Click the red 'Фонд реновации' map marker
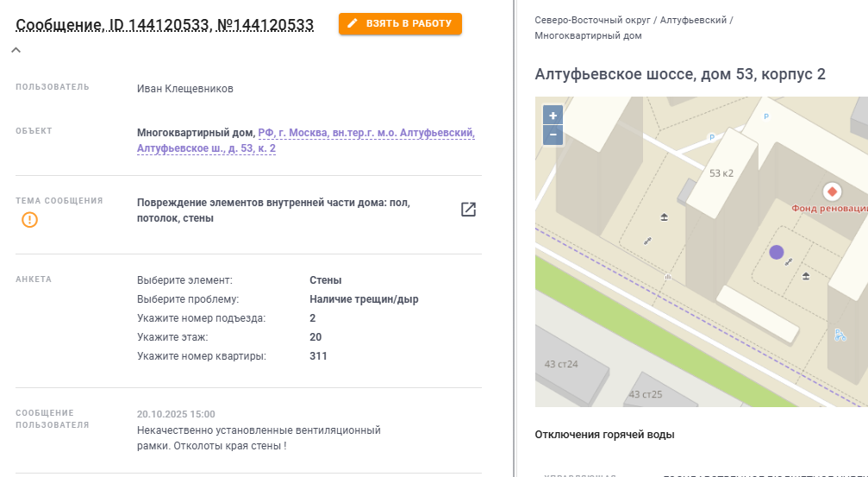 pos(833,191)
